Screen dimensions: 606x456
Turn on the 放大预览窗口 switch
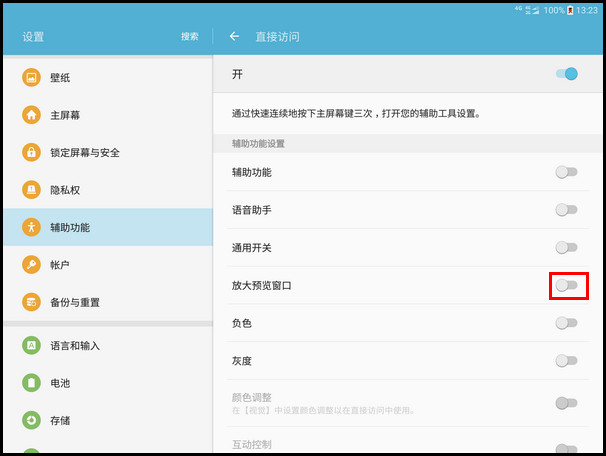[x=567, y=286]
